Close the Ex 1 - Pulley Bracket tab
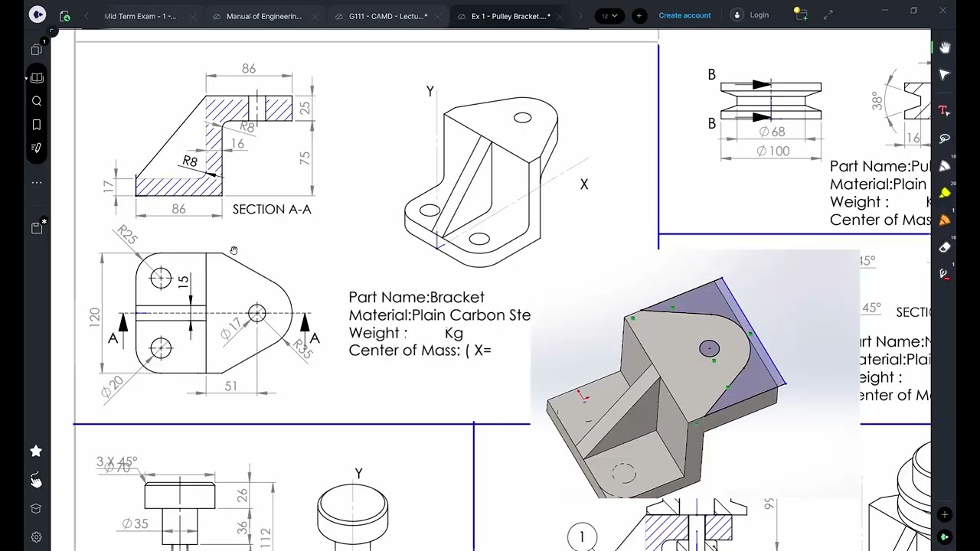This screenshot has width=980, height=551. (x=561, y=16)
